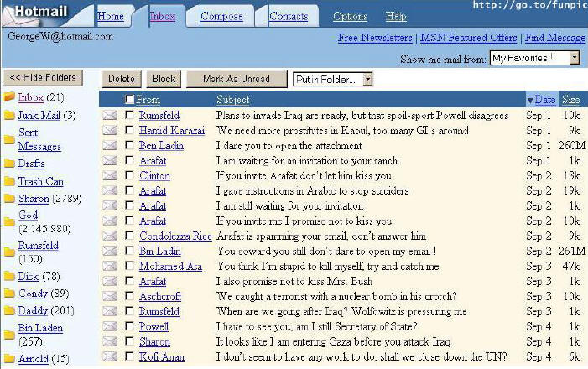Open Junk Mail folder link
The image size is (588, 369).
39,115
